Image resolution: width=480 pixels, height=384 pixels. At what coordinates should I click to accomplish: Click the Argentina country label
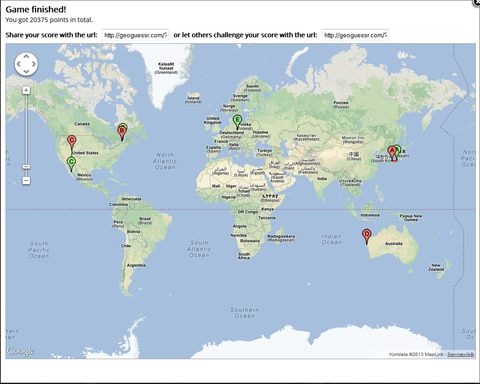coord(136,265)
